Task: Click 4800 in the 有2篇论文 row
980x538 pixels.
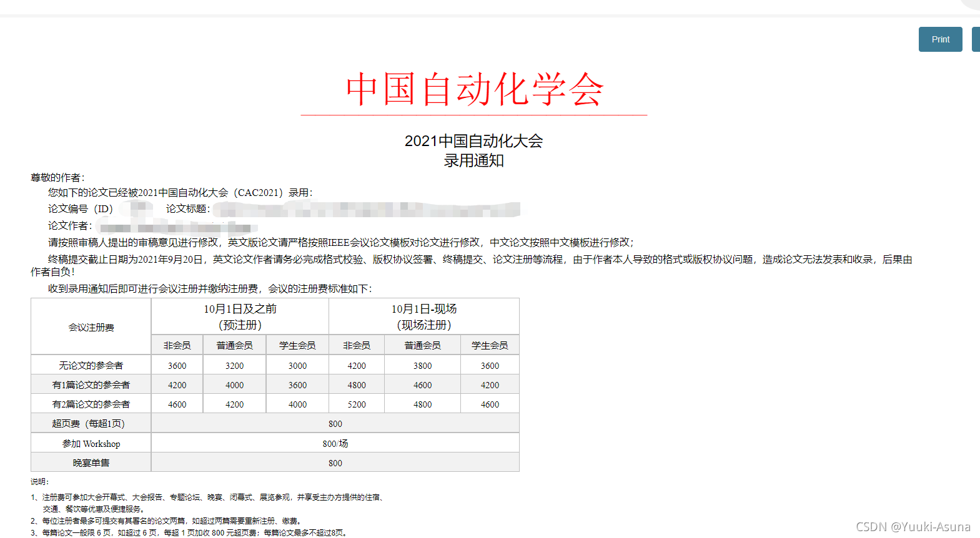Action: (x=423, y=404)
